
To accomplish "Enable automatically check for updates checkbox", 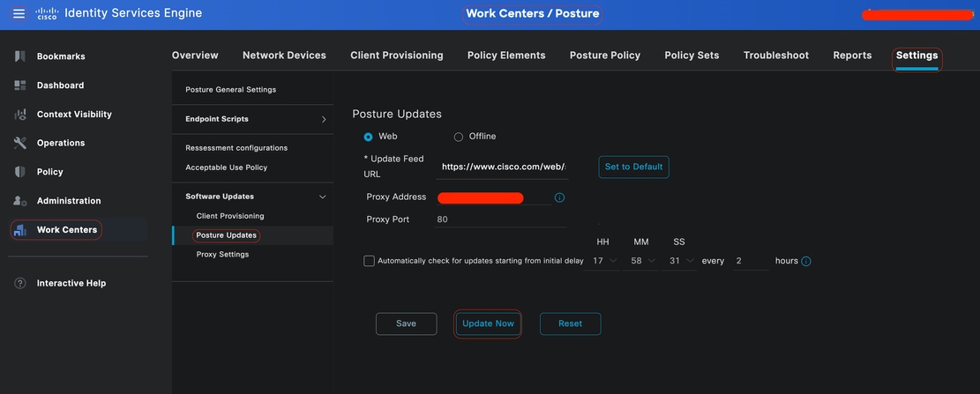I will tap(369, 261).
